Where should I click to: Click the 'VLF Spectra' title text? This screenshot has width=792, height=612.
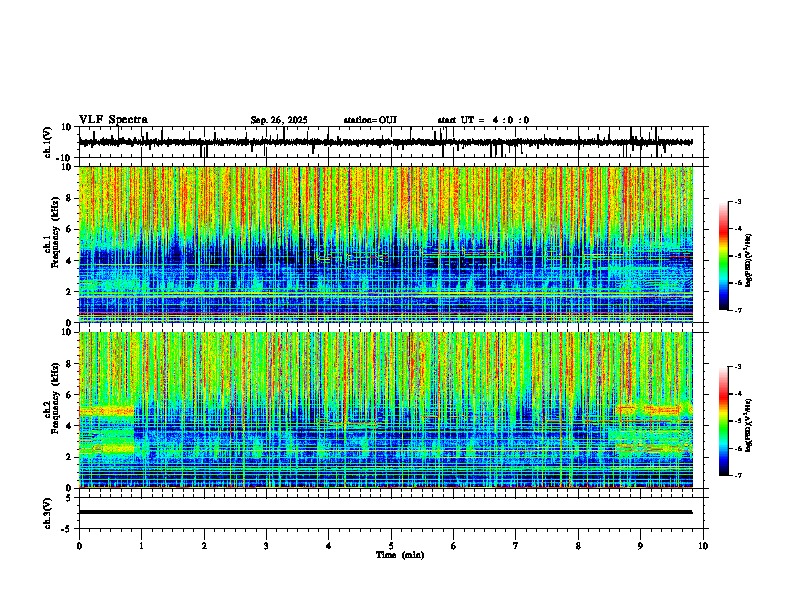click(x=113, y=120)
